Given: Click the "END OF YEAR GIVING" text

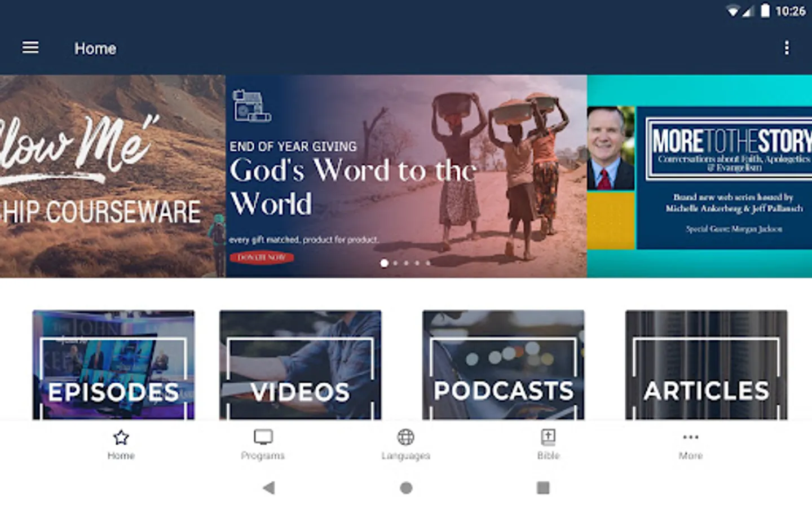Looking at the screenshot, I should [x=293, y=146].
